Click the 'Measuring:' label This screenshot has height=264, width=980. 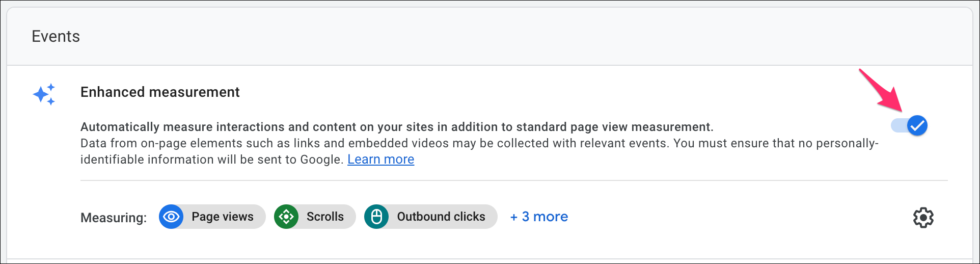coord(114,218)
